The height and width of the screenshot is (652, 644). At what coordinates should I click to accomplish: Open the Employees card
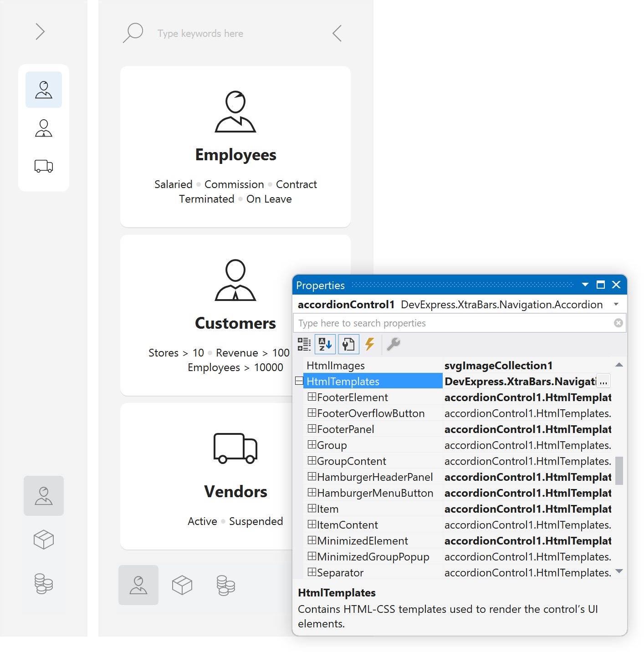235,147
